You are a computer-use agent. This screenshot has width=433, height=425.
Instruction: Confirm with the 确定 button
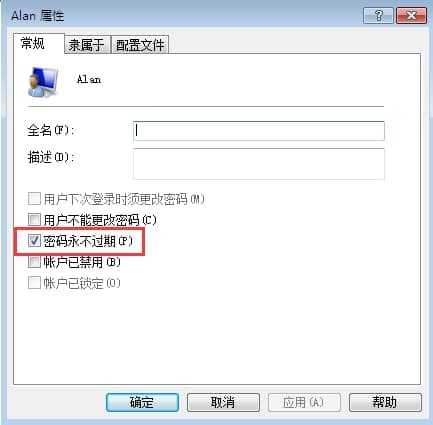click(142, 402)
